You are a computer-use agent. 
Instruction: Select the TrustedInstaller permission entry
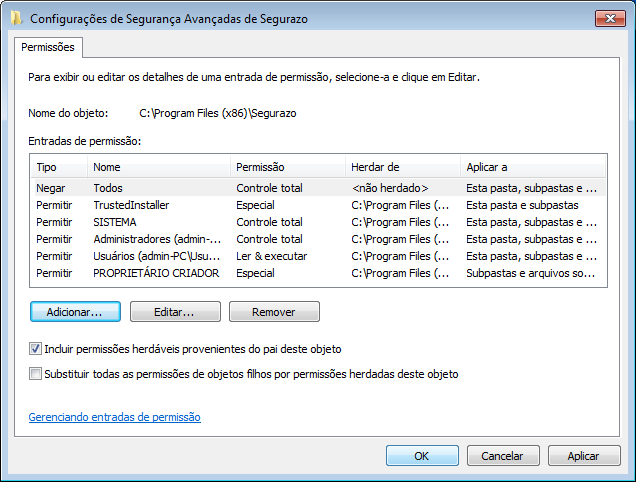[x=318, y=205]
